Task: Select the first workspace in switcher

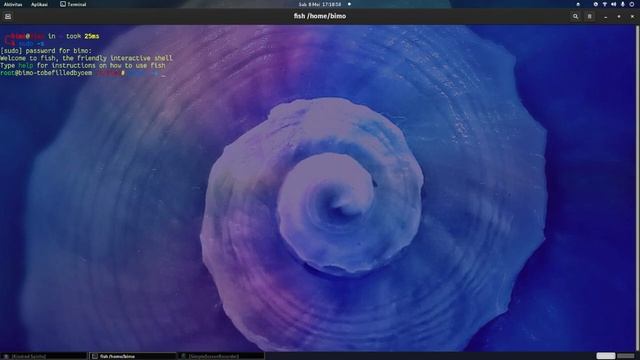Action: [x=606, y=356]
